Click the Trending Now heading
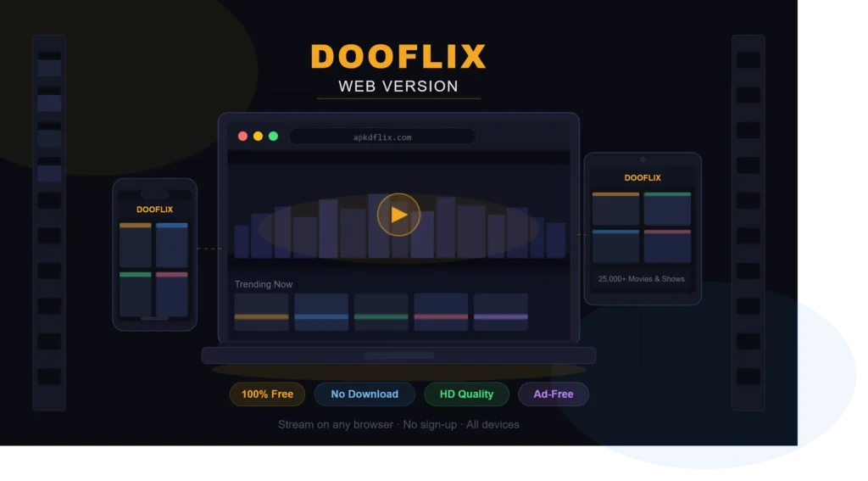Screen dimensions: 868x481 tap(264, 284)
